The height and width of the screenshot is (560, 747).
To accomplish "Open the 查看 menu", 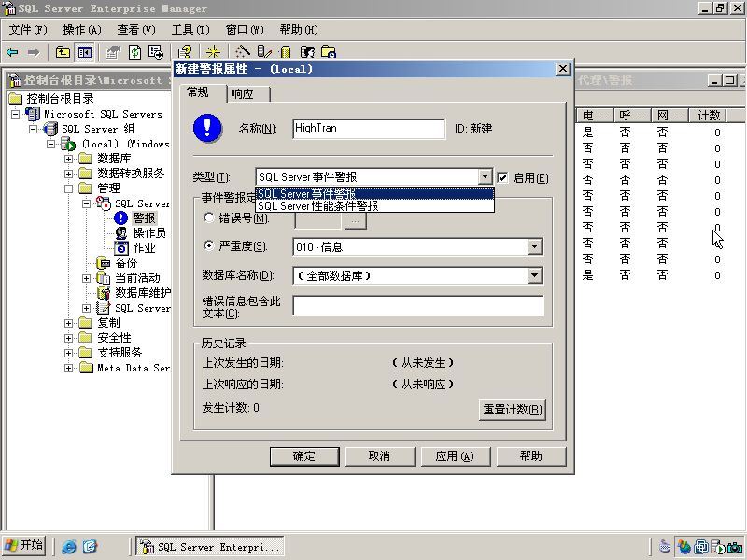I will click(136, 30).
